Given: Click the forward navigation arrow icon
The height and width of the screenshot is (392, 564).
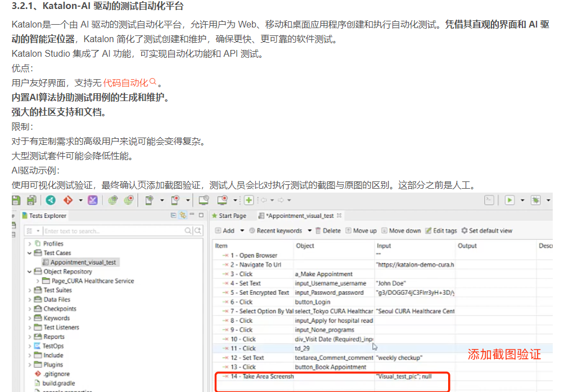Looking at the screenshot, I should pos(281,200).
